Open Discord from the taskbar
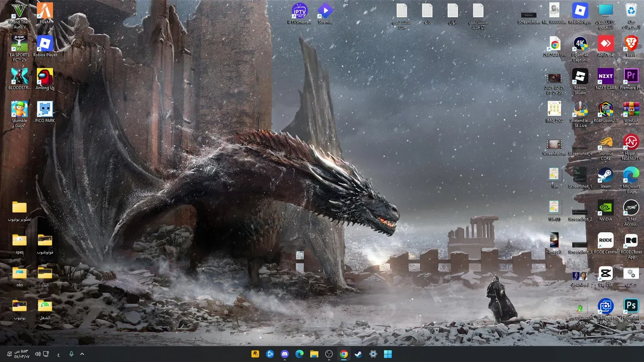This screenshot has height=362, width=644. [285, 354]
